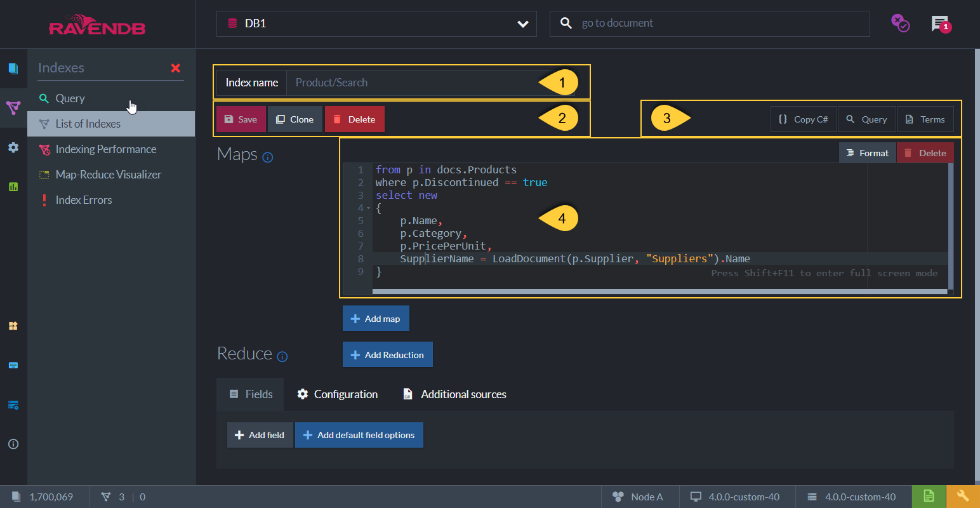The height and width of the screenshot is (508, 980).
Task: Open the server settings sidebar icon
Action: [x=13, y=404]
